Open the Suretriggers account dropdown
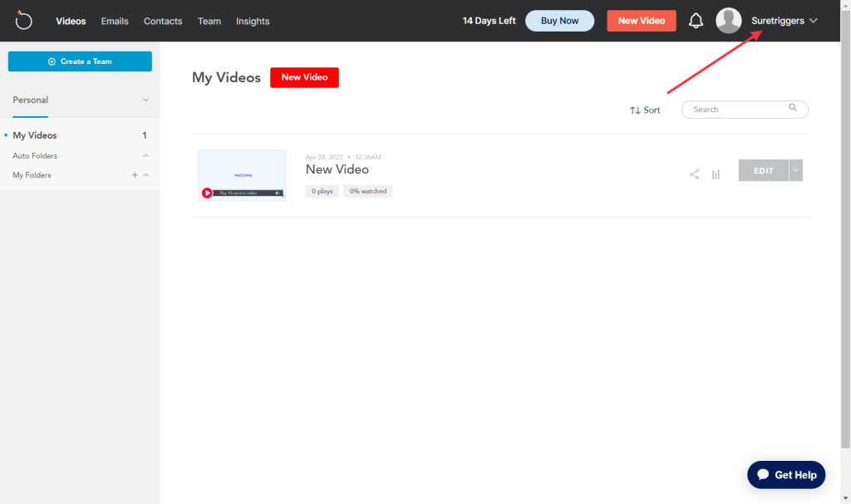This screenshot has width=851, height=504. click(784, 21)
